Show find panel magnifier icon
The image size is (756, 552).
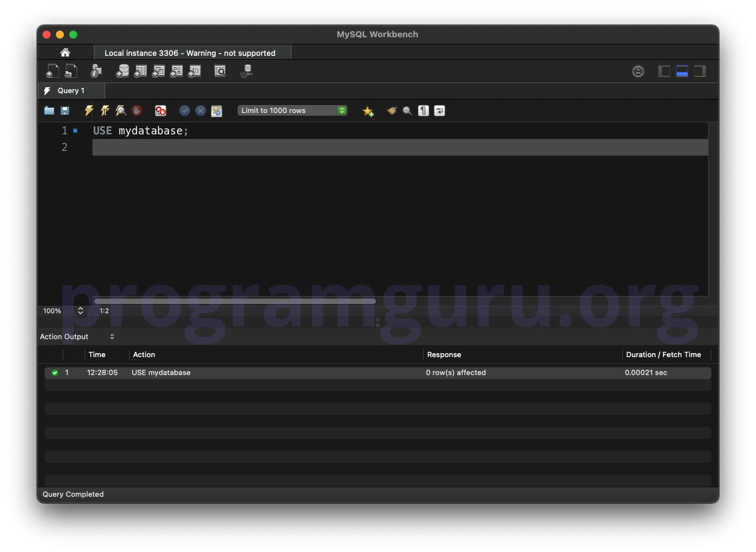coord(407,111)
